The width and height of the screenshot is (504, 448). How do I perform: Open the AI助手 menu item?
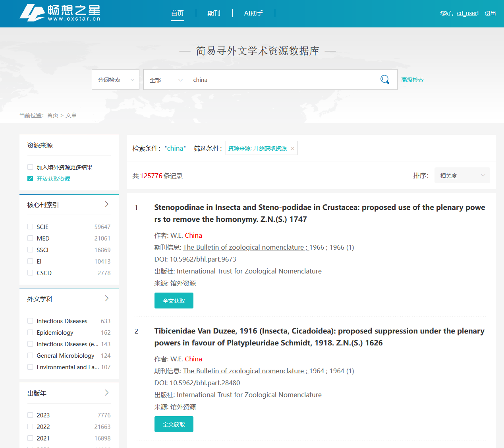[253, 13]
